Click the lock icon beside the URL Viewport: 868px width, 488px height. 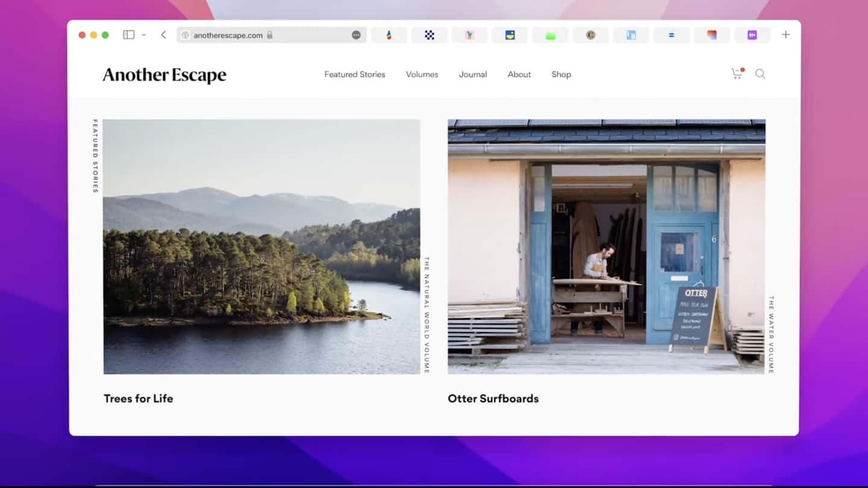270,35
